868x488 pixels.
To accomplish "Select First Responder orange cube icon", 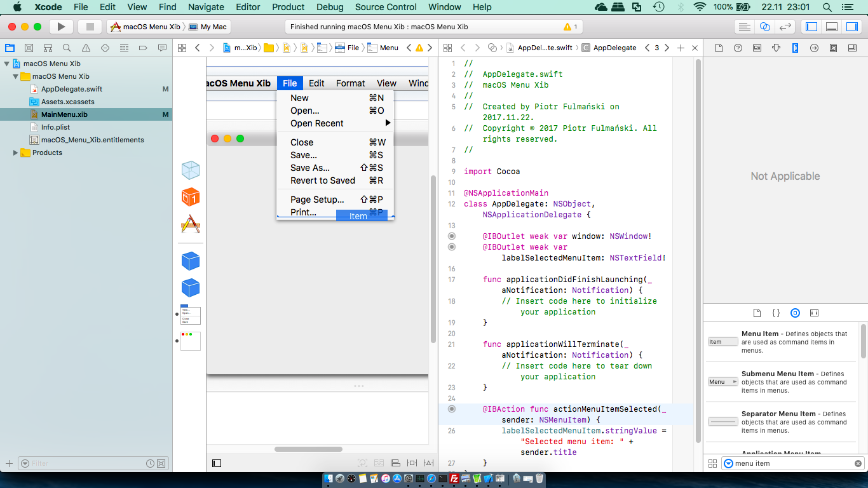I will pos(191,197).
